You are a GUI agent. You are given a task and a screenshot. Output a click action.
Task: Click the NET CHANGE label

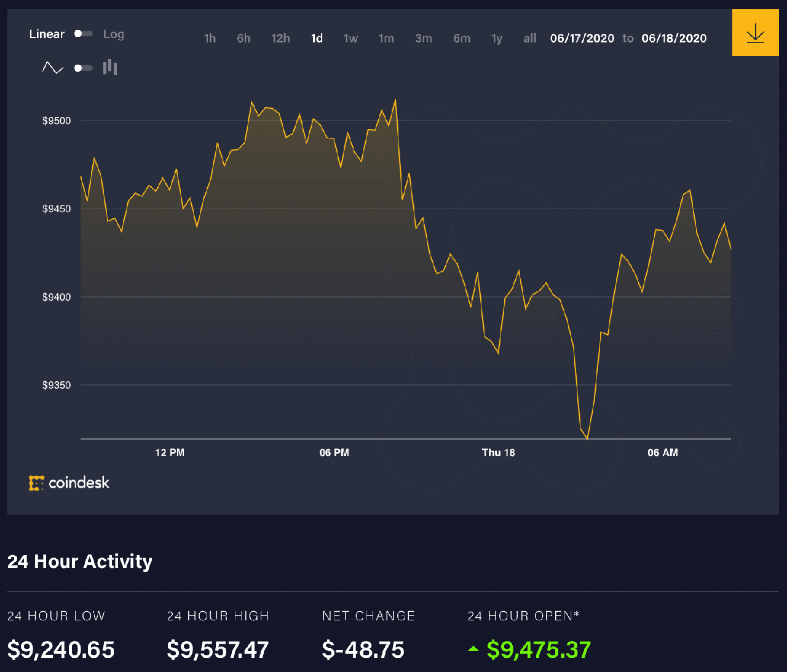click(369, 616)
